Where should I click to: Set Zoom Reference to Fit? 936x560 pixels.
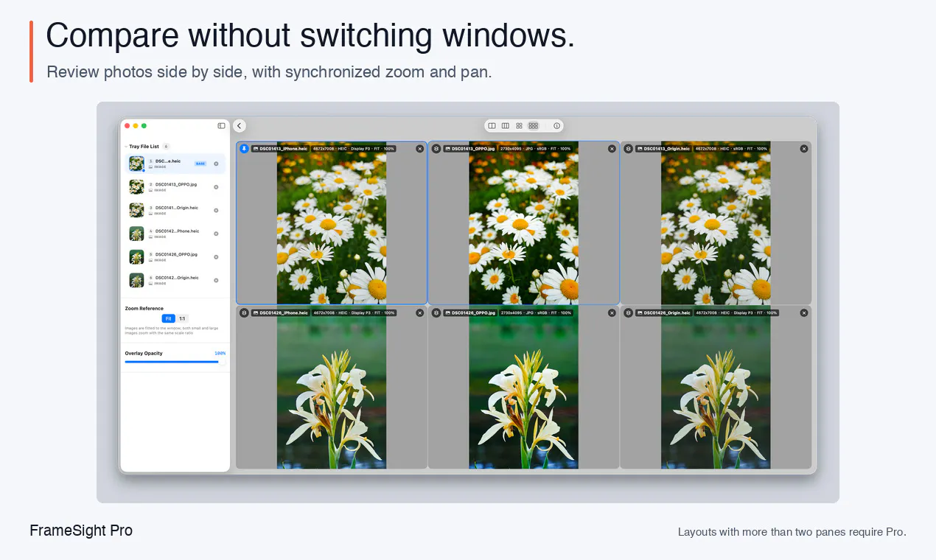click(168, 319)
